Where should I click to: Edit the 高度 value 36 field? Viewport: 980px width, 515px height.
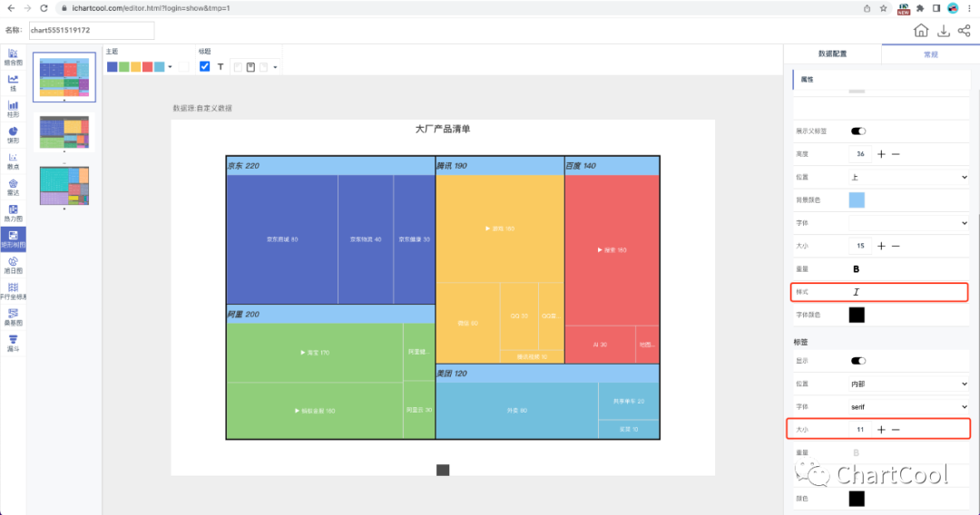click(x=860, y=154)
